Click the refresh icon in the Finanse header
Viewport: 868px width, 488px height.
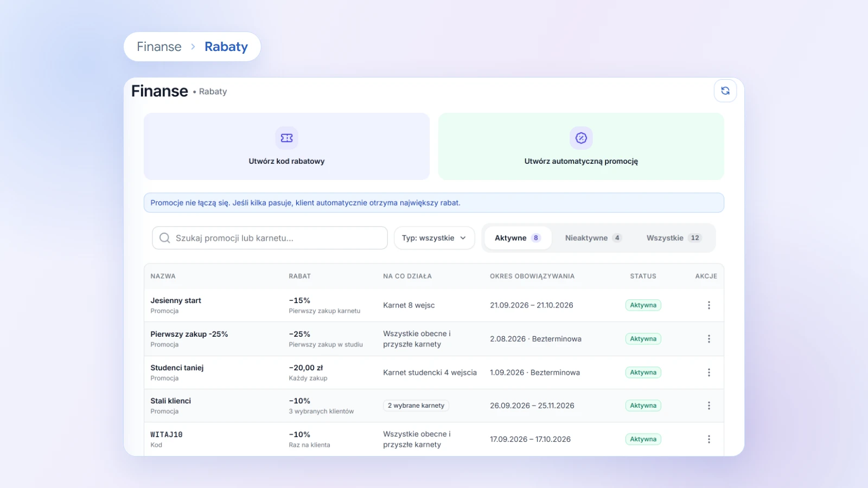(x=725, y=91)
